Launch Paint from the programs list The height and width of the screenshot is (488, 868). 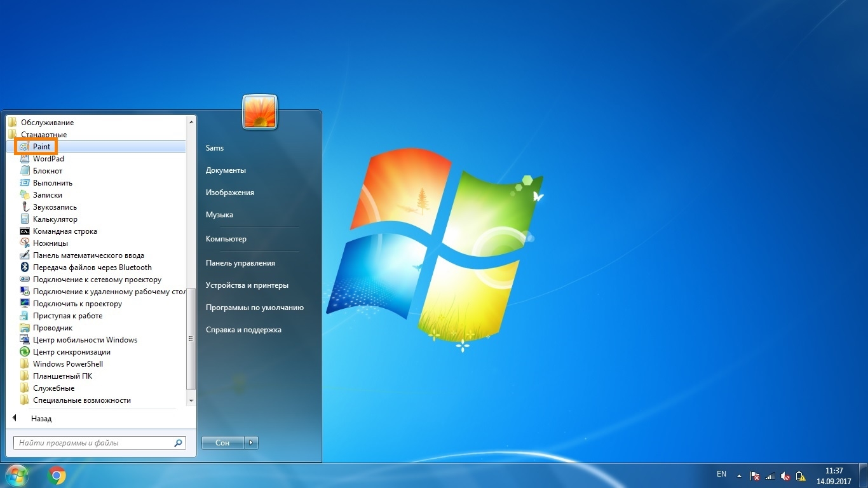click(41, 147)
